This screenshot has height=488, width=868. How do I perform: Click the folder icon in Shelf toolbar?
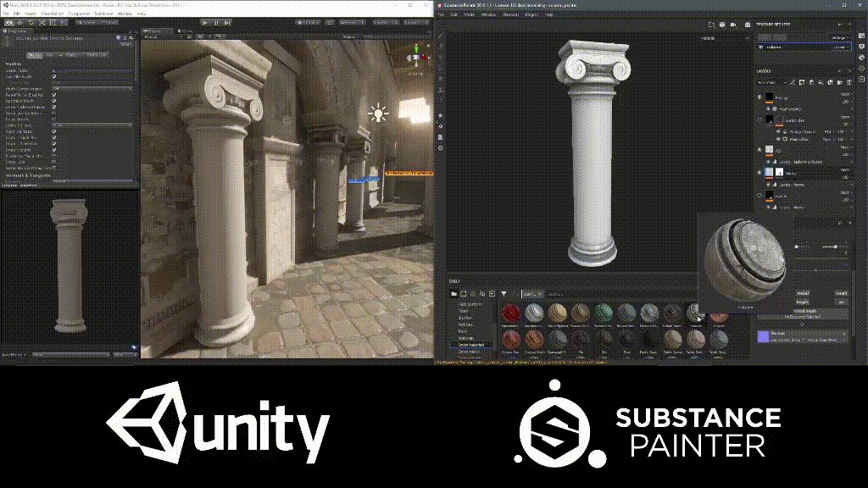click(x=453, y=294)
